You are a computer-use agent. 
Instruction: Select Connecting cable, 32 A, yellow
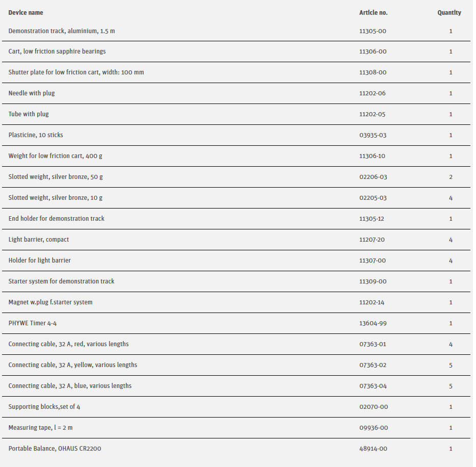[73, 365]
